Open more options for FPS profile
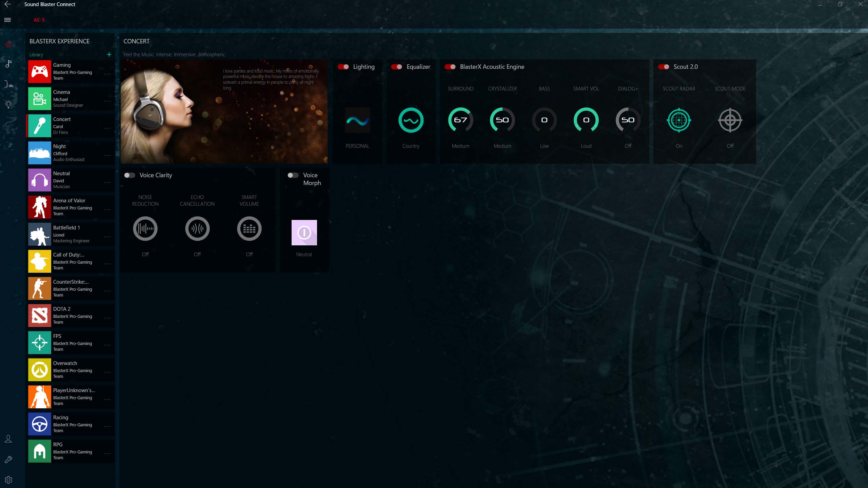868x488 pixels. click(x=107, y=345)
